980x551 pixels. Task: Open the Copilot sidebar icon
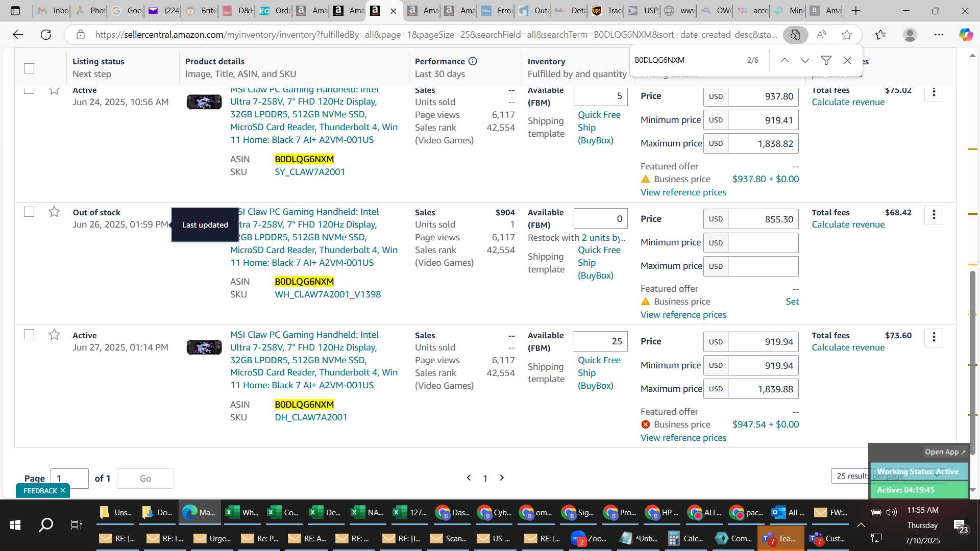click(x=965, y=35)
